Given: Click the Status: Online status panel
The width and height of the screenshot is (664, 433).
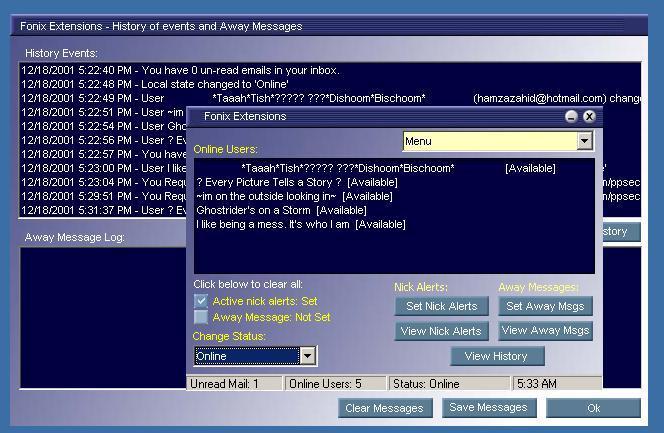Looking at the screenshot, I should (449, 383).
